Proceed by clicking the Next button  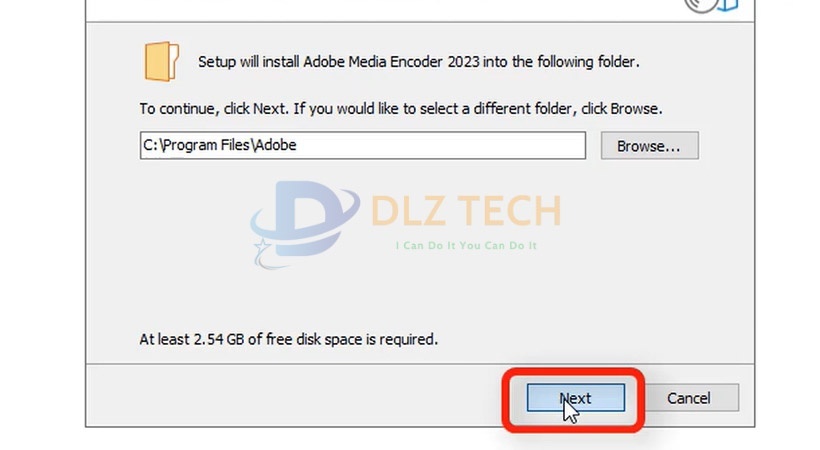pos(575,398)
